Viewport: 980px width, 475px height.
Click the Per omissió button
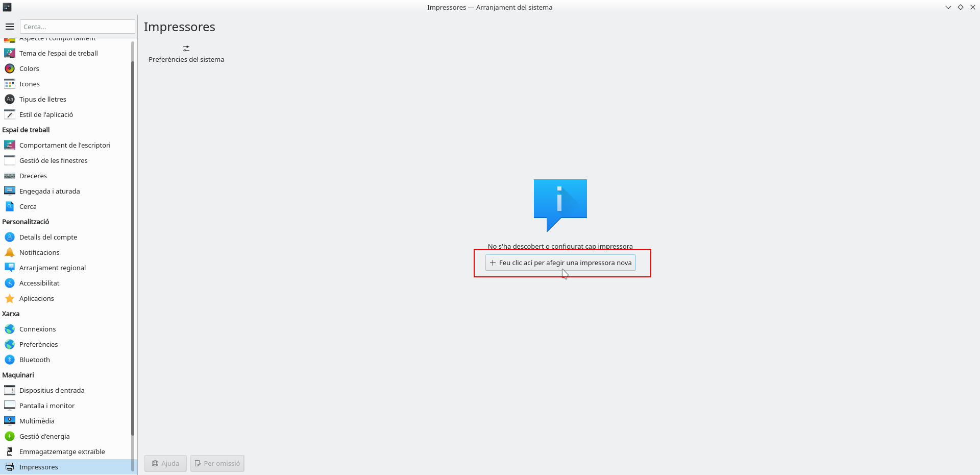pyautogui.click(x=217, y=463)
